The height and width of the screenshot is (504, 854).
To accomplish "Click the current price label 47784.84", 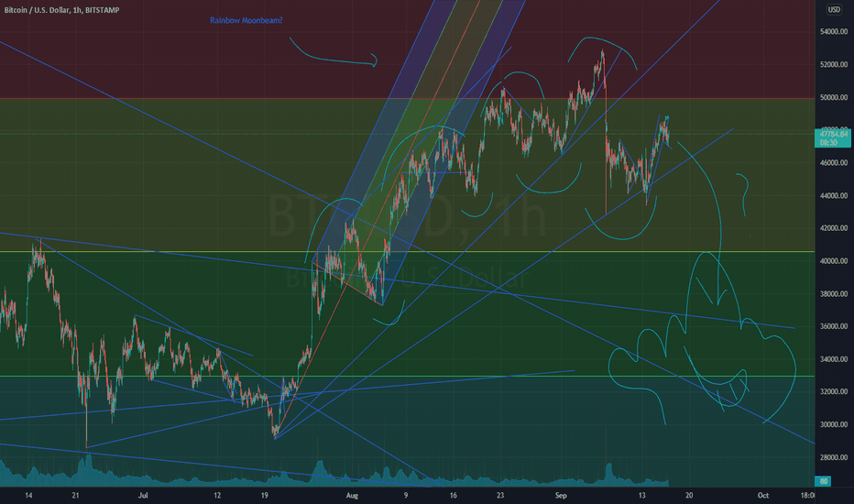I will coord(833,134).
